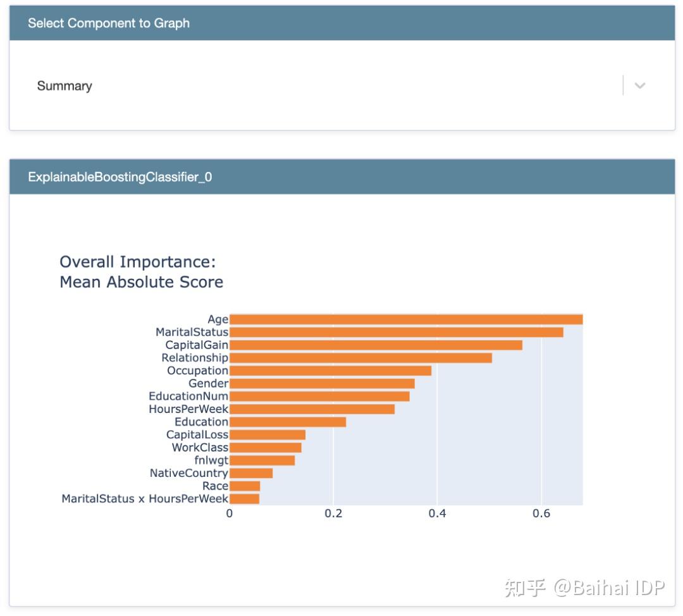
Task: Click the Education importance bar
Action: 288,422
